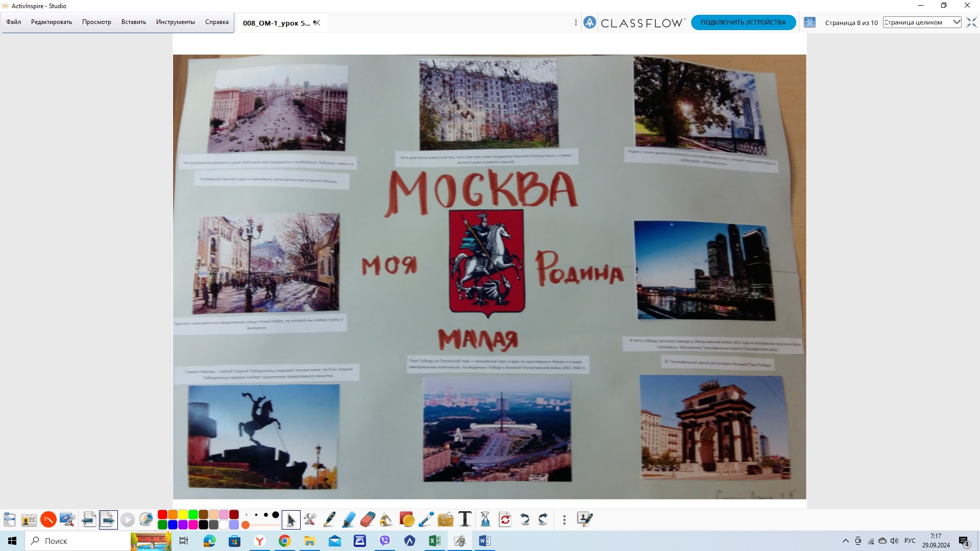Open the Просмотр menu

point(96,22)
